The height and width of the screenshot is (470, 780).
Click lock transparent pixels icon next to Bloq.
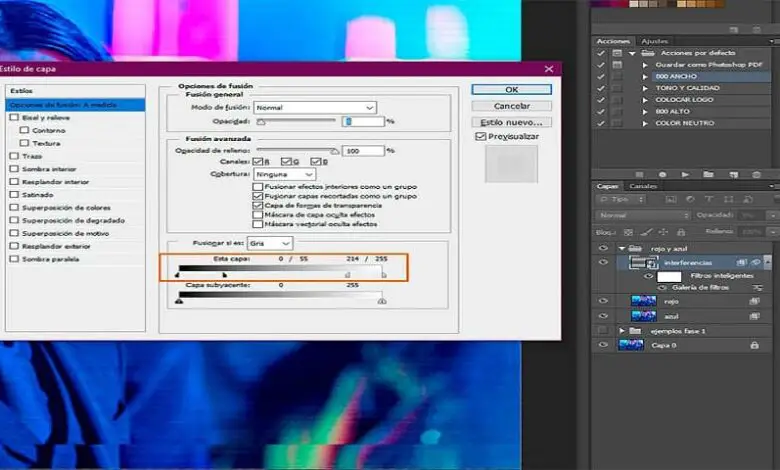tap(628, 232)
